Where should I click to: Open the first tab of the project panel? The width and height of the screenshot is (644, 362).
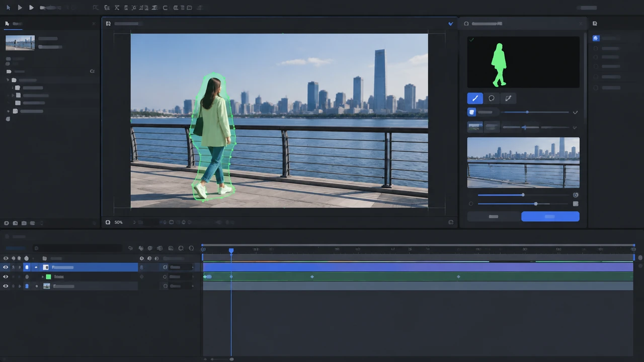[13, 24]
